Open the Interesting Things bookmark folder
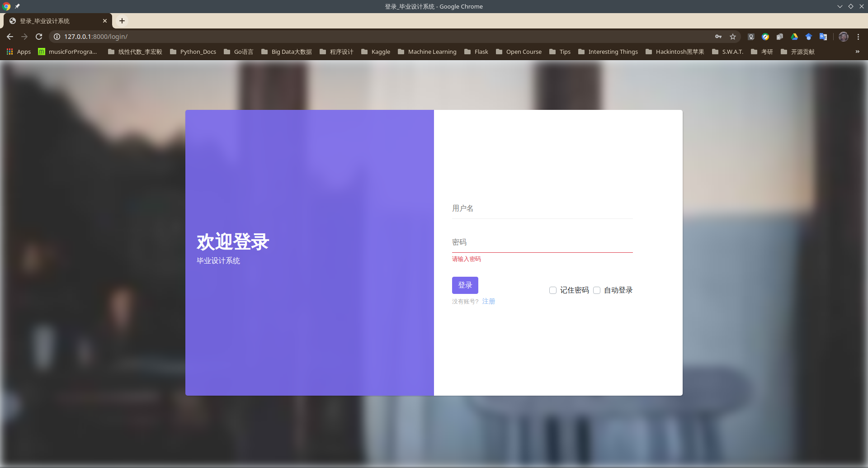 click(x=608, y=52)
